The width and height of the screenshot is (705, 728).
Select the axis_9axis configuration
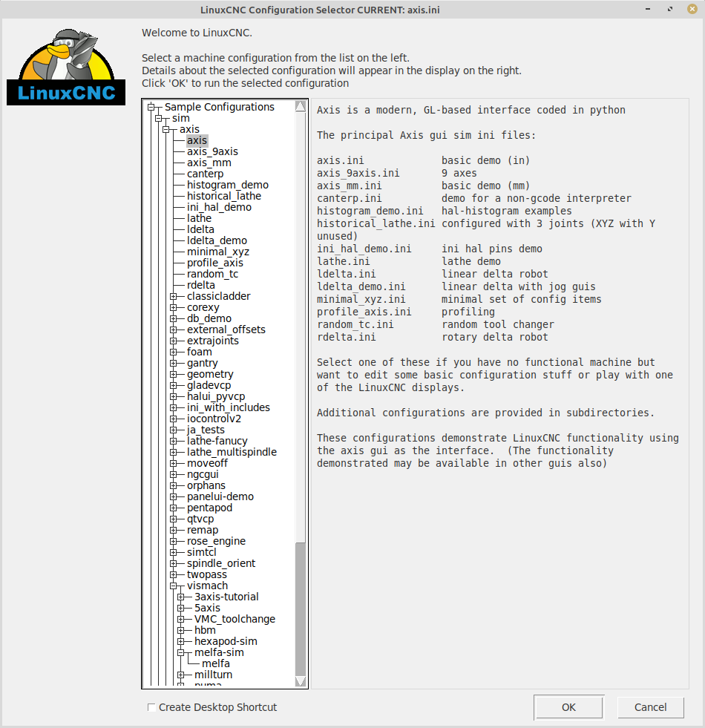click(x=212, y=151)
